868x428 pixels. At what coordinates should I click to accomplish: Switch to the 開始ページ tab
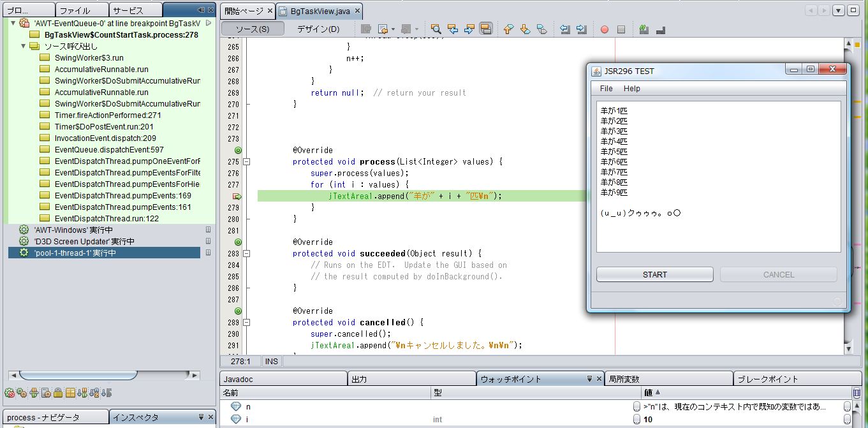point(244,11)
